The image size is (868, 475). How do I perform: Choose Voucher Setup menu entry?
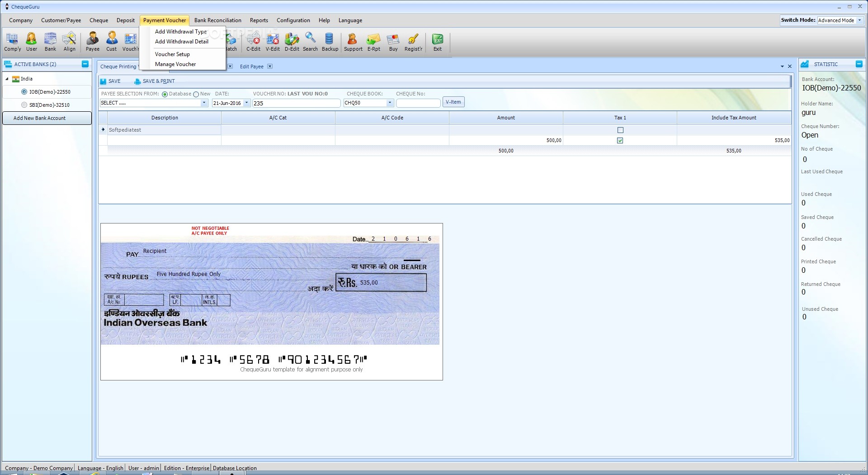[x=172, y=54]
